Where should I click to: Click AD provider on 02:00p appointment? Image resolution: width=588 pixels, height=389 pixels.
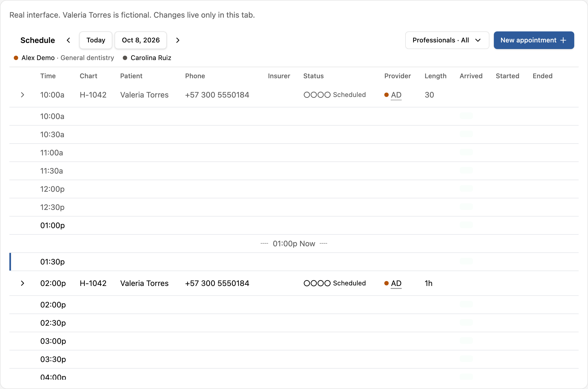pos(396,283)
